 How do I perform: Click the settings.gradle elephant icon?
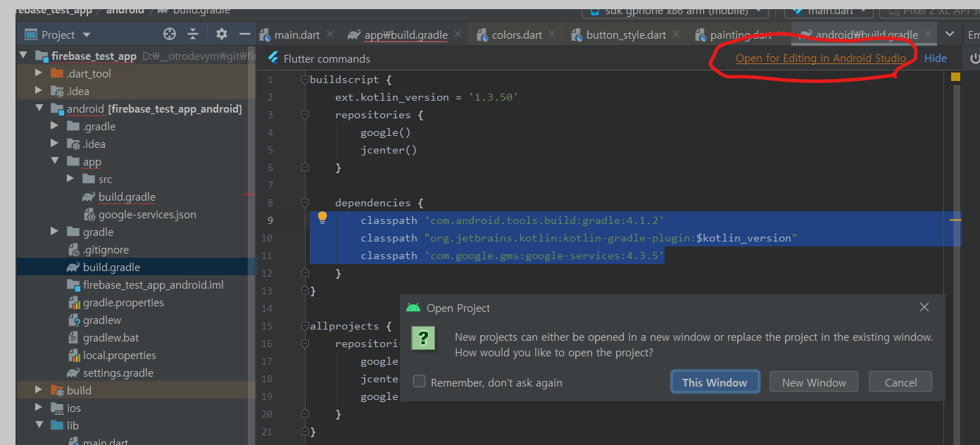point(73,373)
